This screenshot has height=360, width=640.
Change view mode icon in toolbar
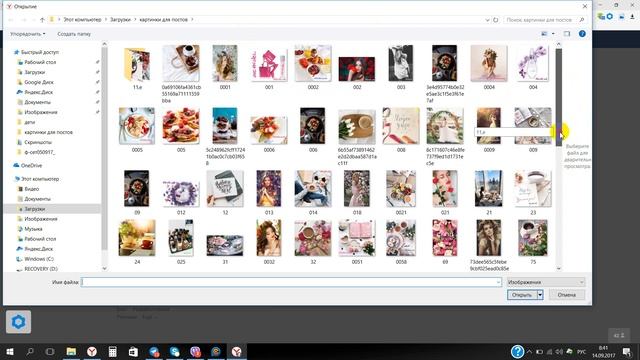544,34
